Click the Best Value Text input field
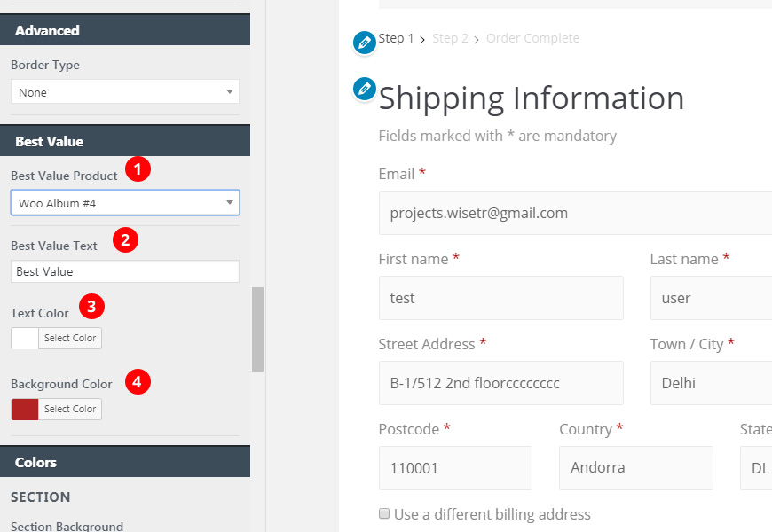 125,271
